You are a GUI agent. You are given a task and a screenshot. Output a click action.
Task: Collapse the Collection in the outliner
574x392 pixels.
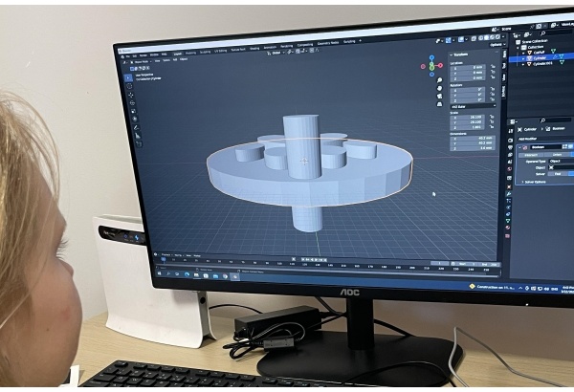tap(519, 48)
